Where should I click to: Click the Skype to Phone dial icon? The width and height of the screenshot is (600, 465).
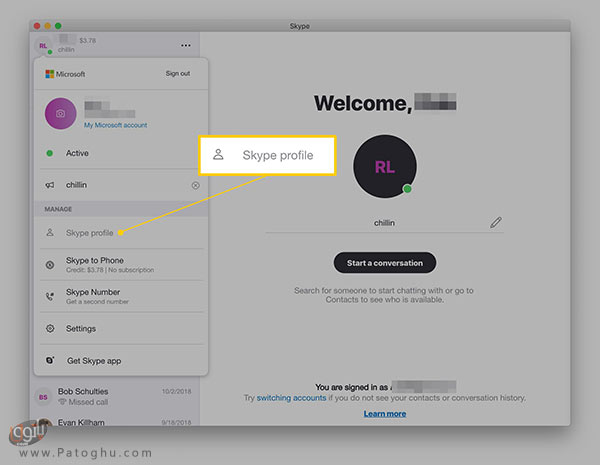click(50, 265)
